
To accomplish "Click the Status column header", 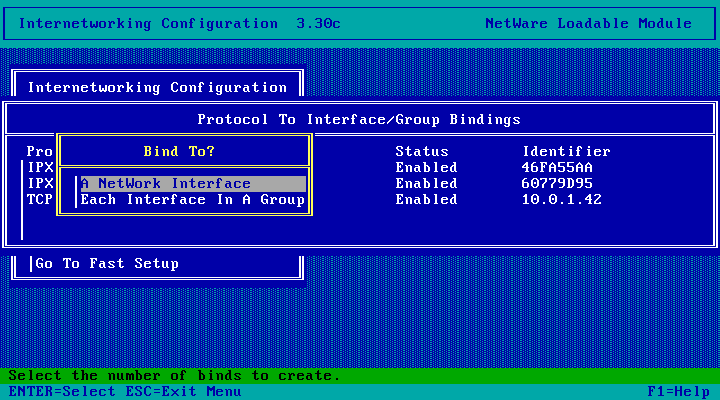I will point(422,152).
